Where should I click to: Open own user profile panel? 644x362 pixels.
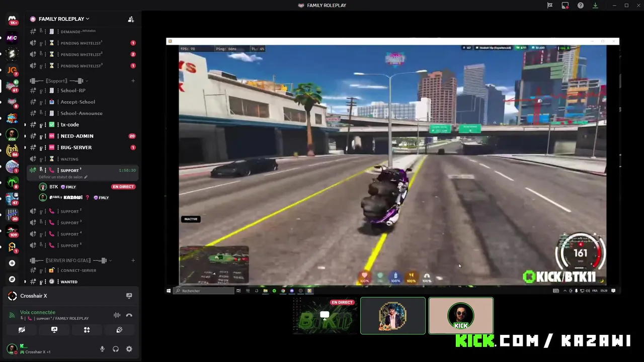click(x=30, y=349)
